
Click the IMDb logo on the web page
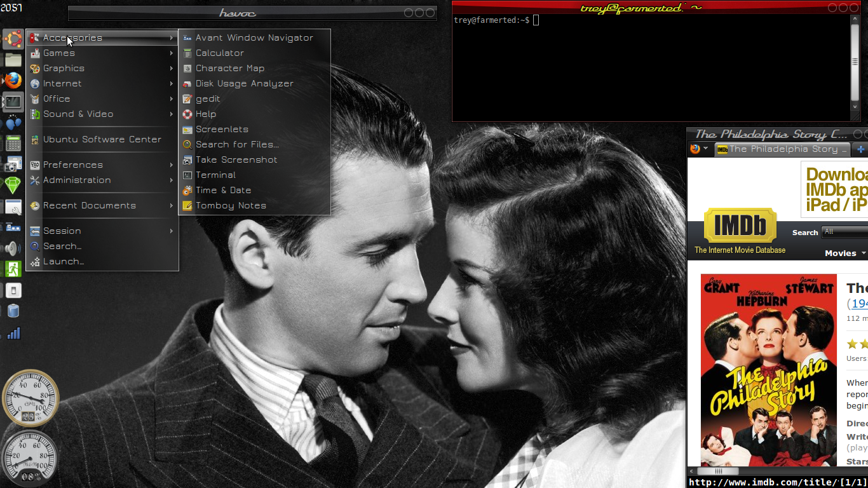click(740, 226)
